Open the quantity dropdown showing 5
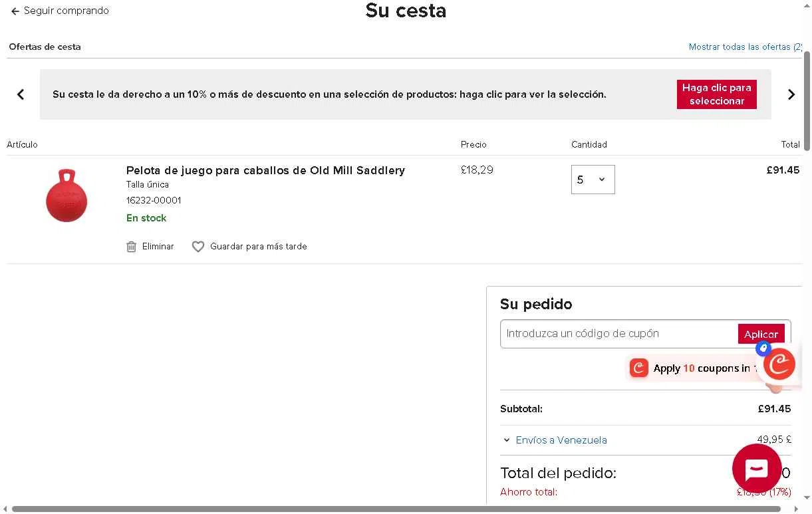 click(593, 180)
